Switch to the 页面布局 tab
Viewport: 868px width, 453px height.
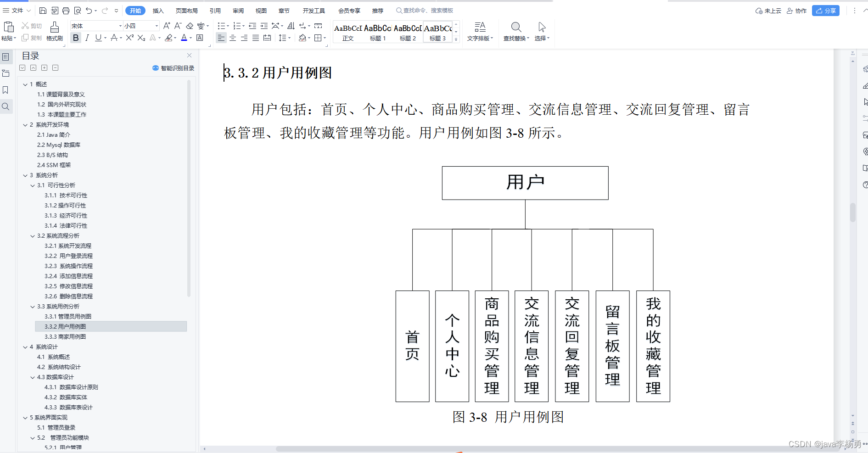click(186, 11)
